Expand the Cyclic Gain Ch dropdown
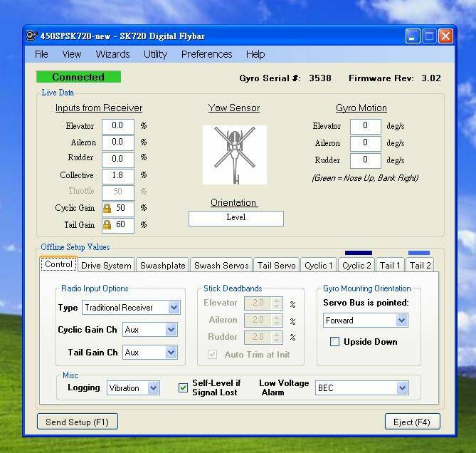The image size is (476, 453). click(x=171, y=330)
